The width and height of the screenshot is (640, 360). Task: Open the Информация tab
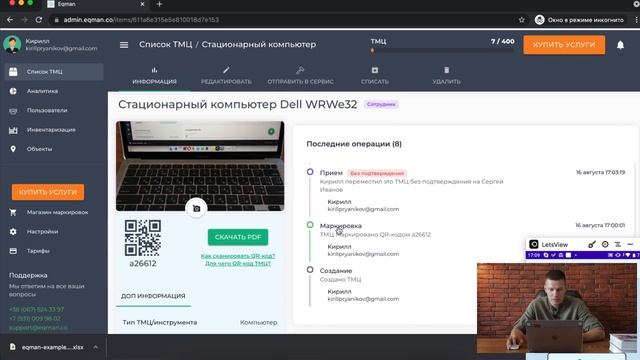click(154, 76)
